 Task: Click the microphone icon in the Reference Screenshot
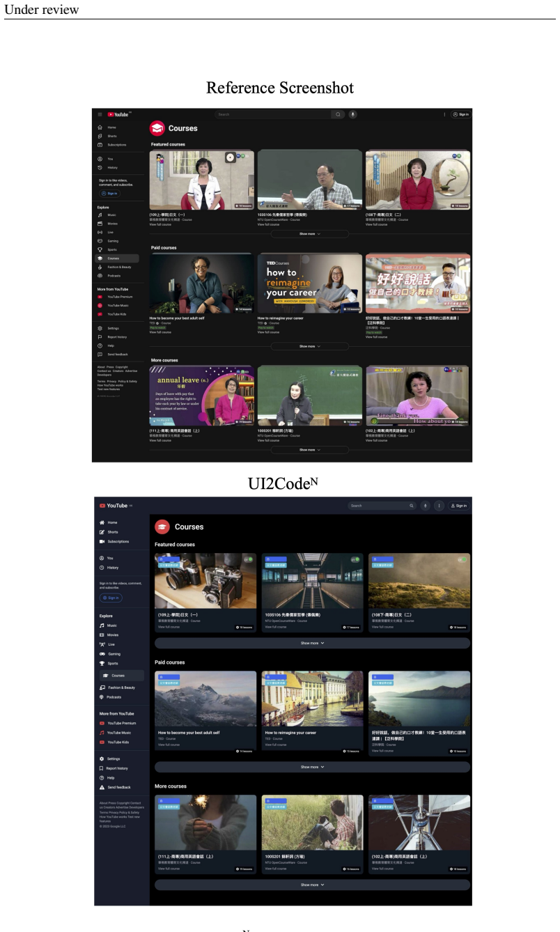pyautogui.click(x=353, y=114)
